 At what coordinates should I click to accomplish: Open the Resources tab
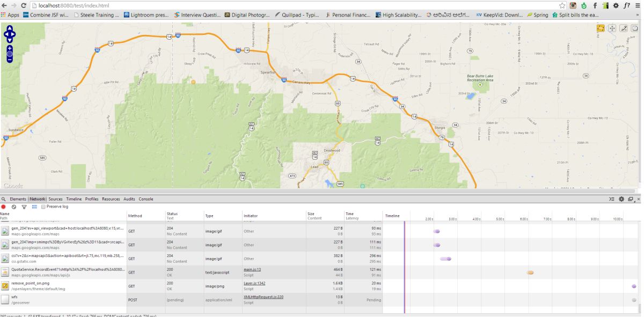(111, 199)
